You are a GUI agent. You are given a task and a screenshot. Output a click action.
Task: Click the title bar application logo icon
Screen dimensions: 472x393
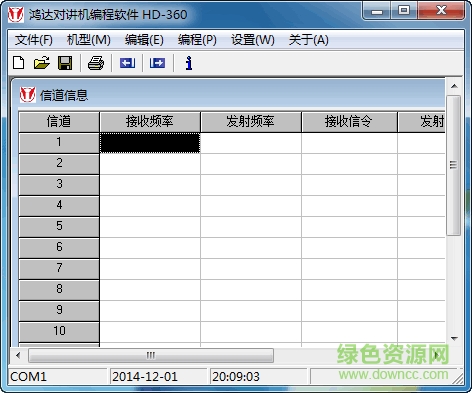16,15
